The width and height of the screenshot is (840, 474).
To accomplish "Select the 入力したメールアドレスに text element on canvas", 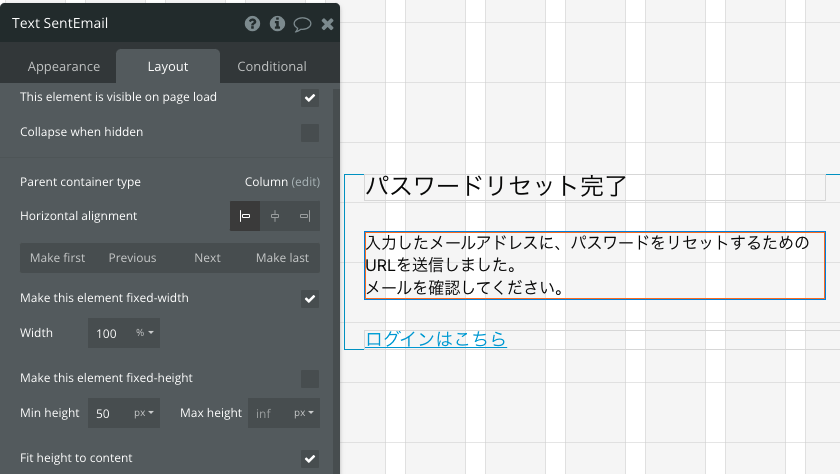I will 595,266.
